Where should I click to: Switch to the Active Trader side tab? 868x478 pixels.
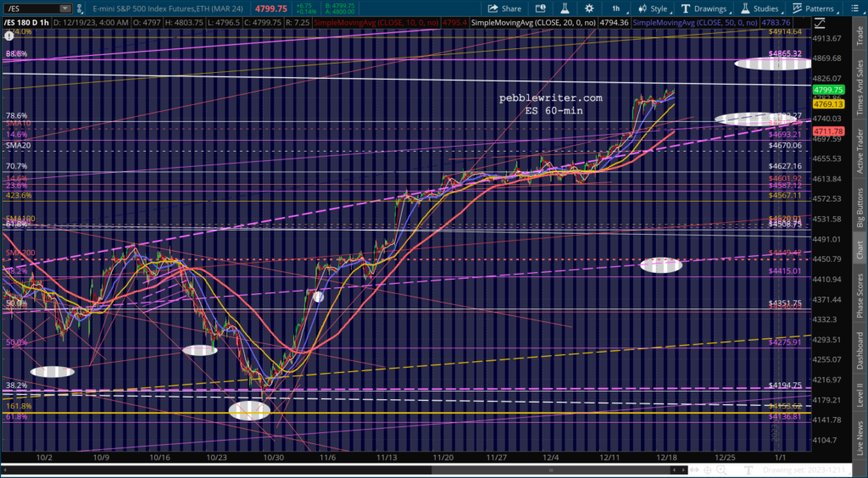[x=860, y=151]
